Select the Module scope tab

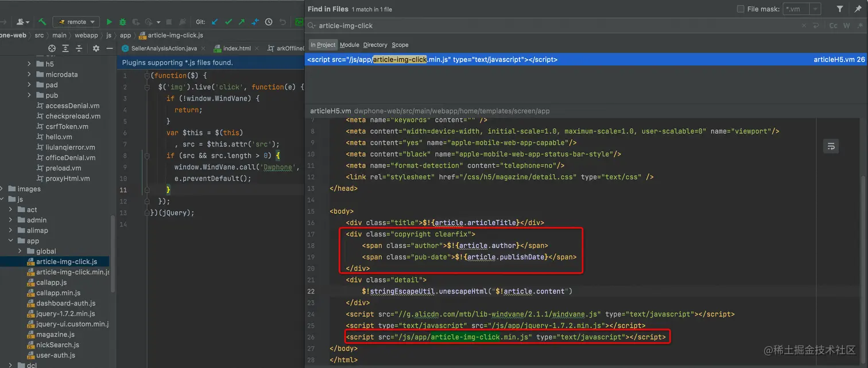350,45
